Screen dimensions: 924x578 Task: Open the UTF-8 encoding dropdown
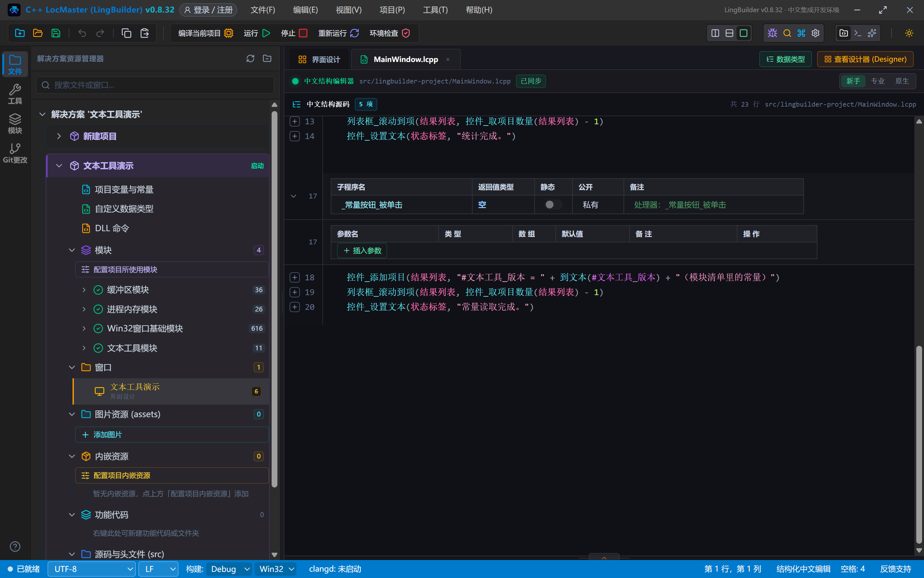point(92,569)
